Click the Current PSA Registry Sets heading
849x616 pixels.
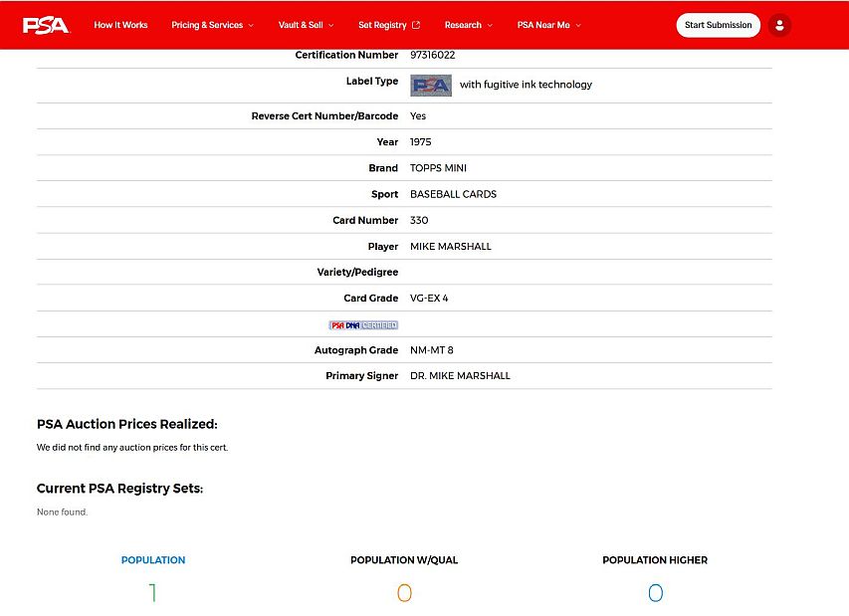coord(119,489)
